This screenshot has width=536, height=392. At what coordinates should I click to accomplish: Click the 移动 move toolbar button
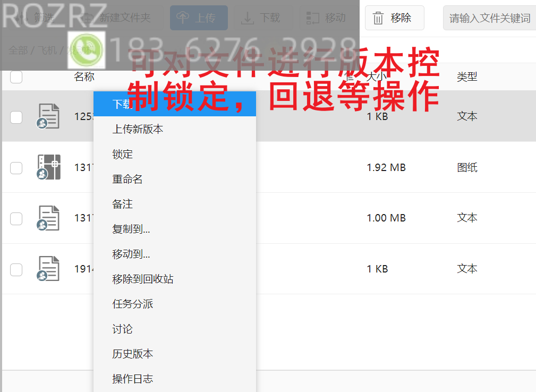(x=326, y=18)
